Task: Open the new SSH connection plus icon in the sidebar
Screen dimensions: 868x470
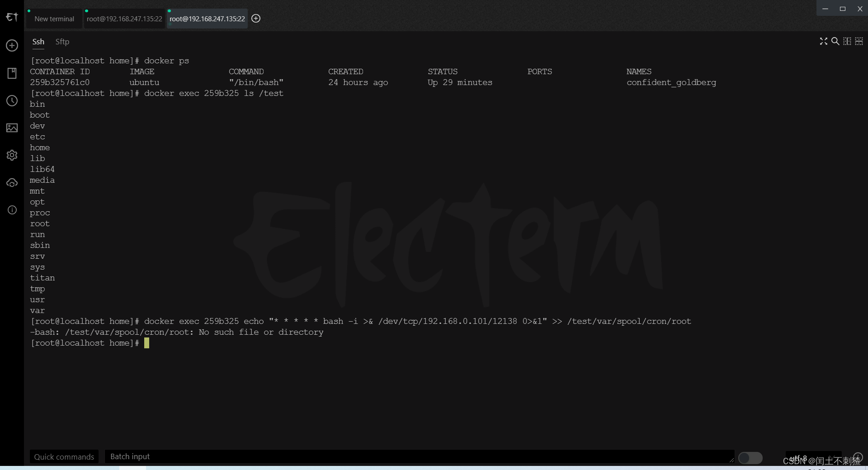Action: click(12, 45)
